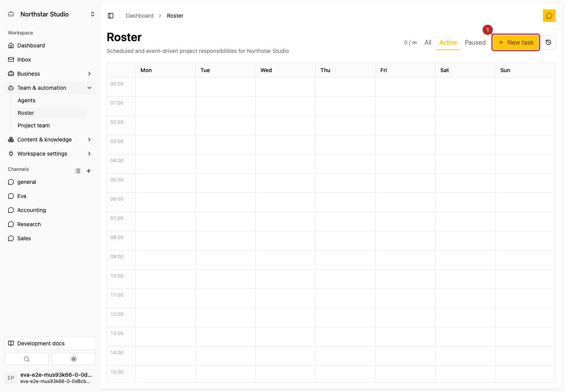Open Agents in the sidebar

[50, 100]
